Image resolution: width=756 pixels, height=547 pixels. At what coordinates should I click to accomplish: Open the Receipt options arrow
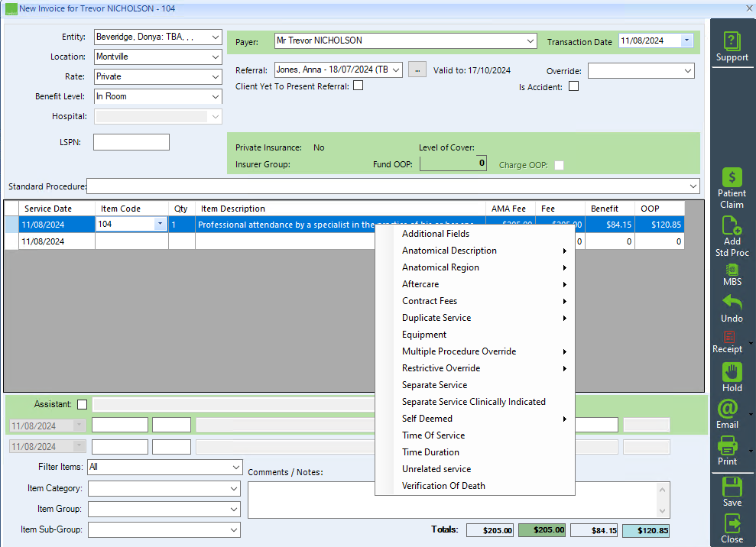click(x=750, y=343)
